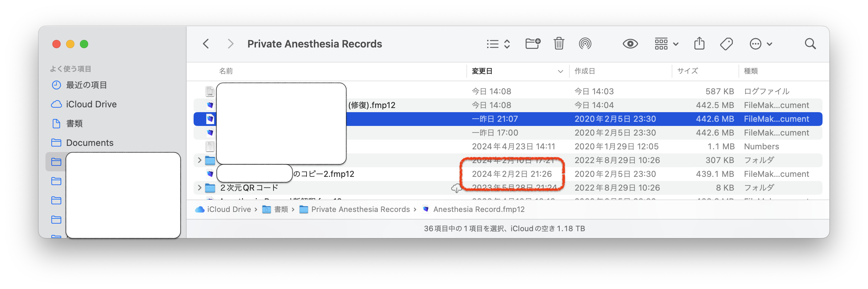
Task: Open the tag editing icon
Action: click(x=726, y=44)
